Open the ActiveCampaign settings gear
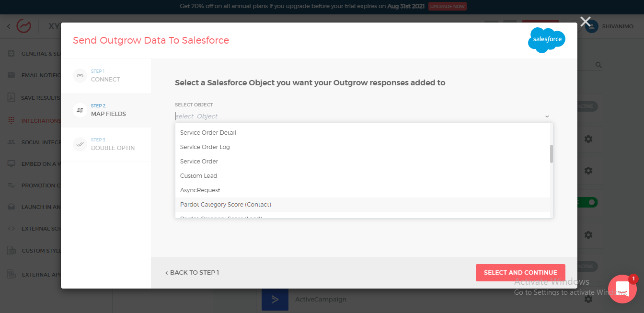Viewport: 644px width, 313px height. (x=588, y=299)
